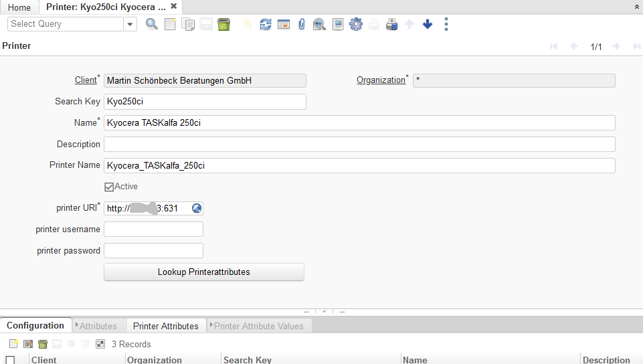Click the Process gear icon in toolbar
Viewport: 643px width, 364px height.
coord(356,24)
